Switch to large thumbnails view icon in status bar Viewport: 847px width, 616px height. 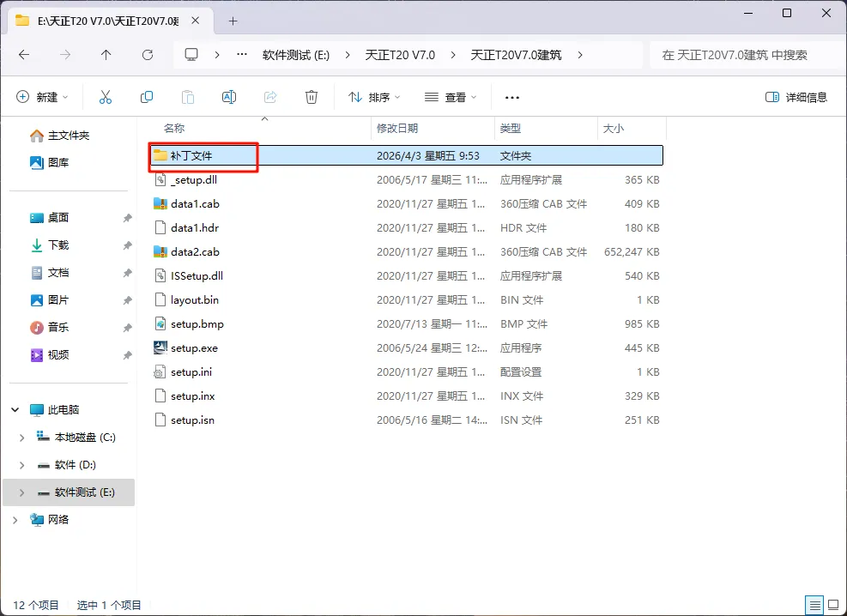click(833, 605)
